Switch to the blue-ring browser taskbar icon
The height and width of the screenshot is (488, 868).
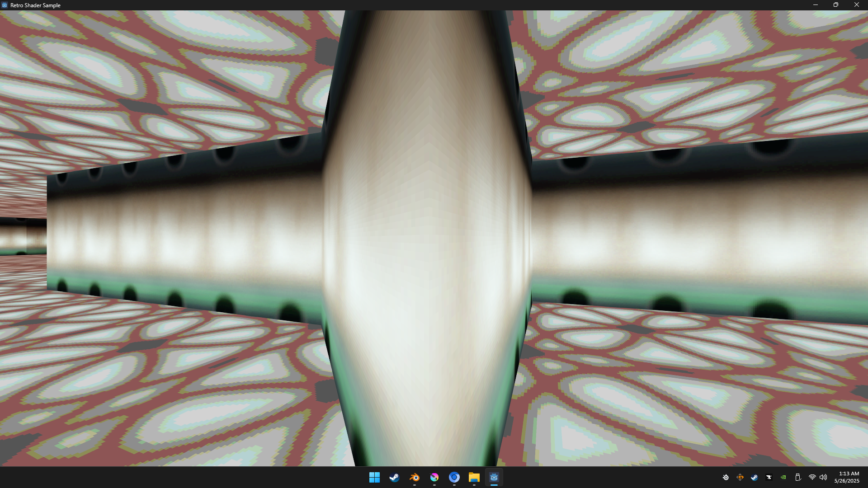pos(454,477)
